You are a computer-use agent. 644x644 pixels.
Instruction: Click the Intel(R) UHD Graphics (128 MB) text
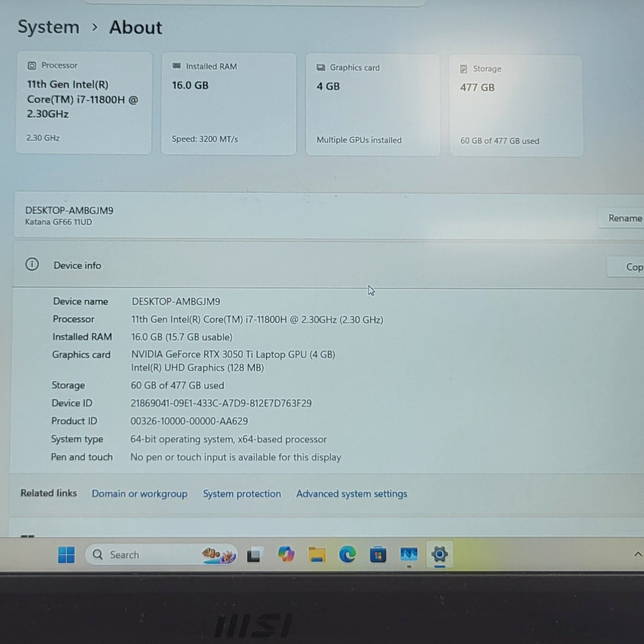point(197,368)
